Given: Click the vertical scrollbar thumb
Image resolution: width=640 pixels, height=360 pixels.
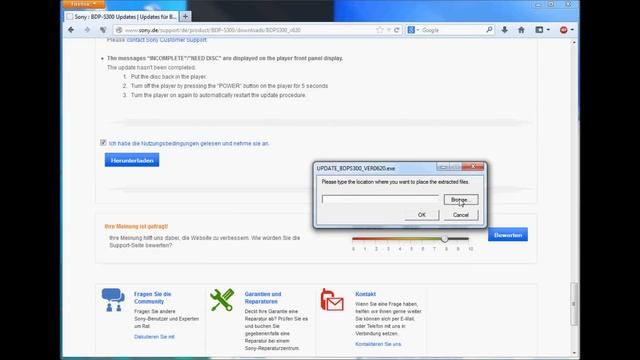Looking at the screenshot, I should (574, 304).
